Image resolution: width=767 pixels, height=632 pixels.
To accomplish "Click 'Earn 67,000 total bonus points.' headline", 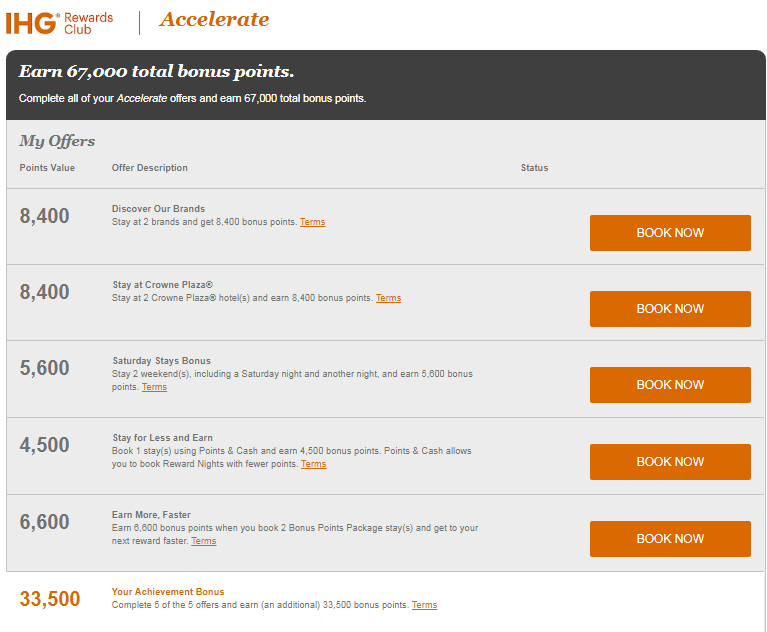I will pyautogui.click(x=157, y=71).
